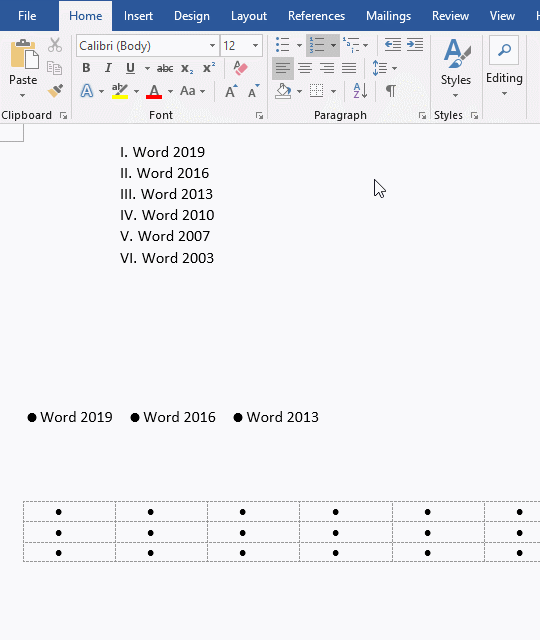
Task: Apply Strikethrough formatting
Action: [x=165, y=69]
